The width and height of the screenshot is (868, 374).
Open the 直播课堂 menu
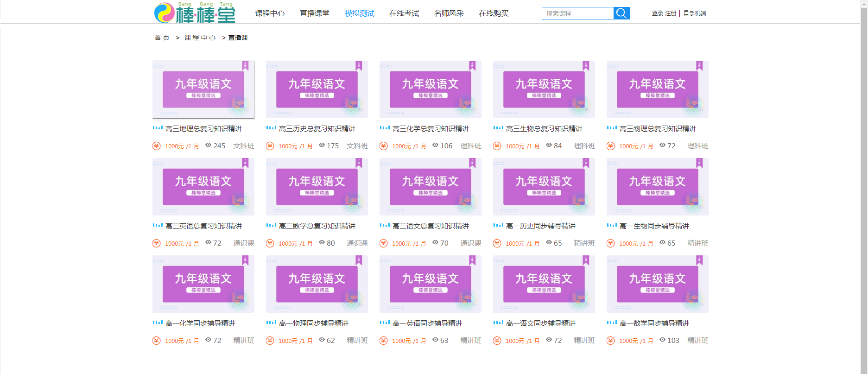(315, 13)
